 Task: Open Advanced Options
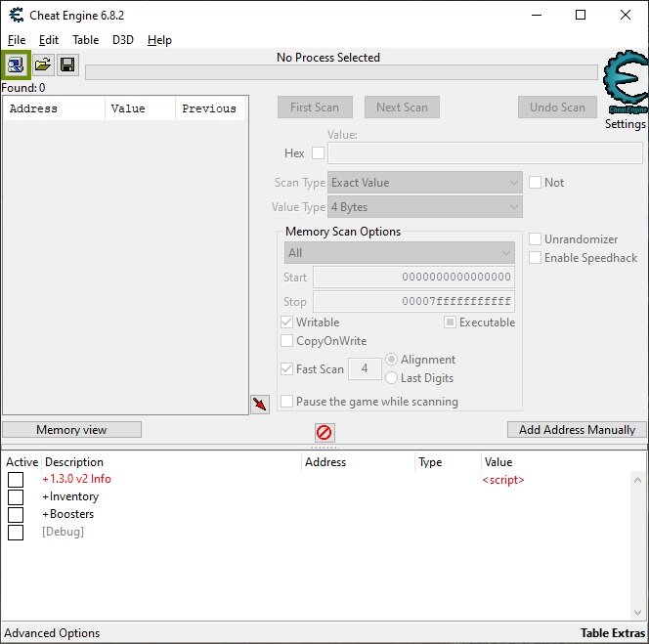point(52,633)
